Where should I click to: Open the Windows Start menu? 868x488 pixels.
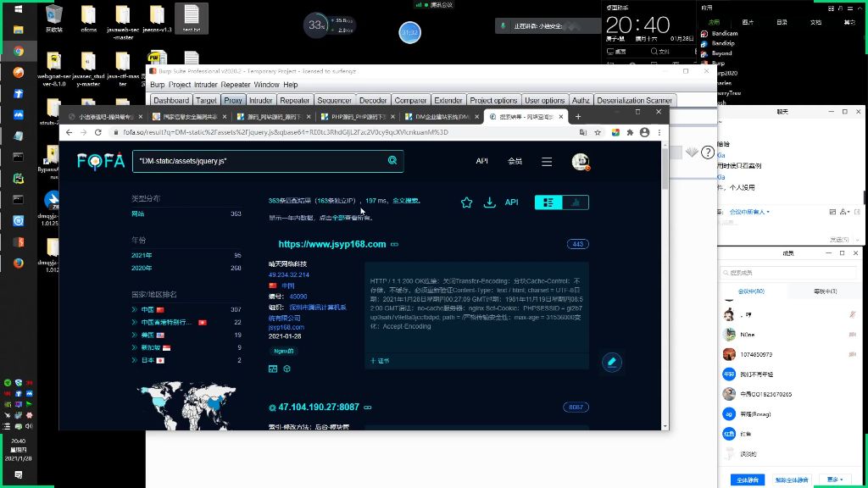[x=19, y=8]
